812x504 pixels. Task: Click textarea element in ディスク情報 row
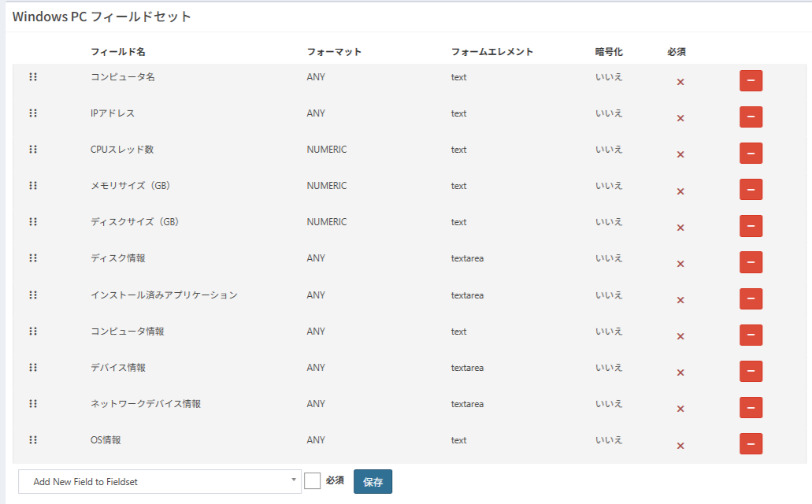point(467,258)
